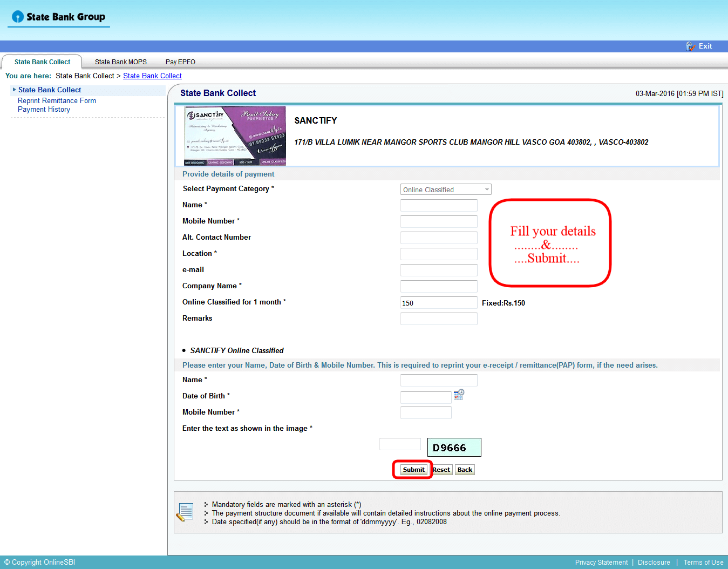The height and width of the screenshot is (569, 728).
Task: Click the notes document icon beside the instructions
Action: 185,512
